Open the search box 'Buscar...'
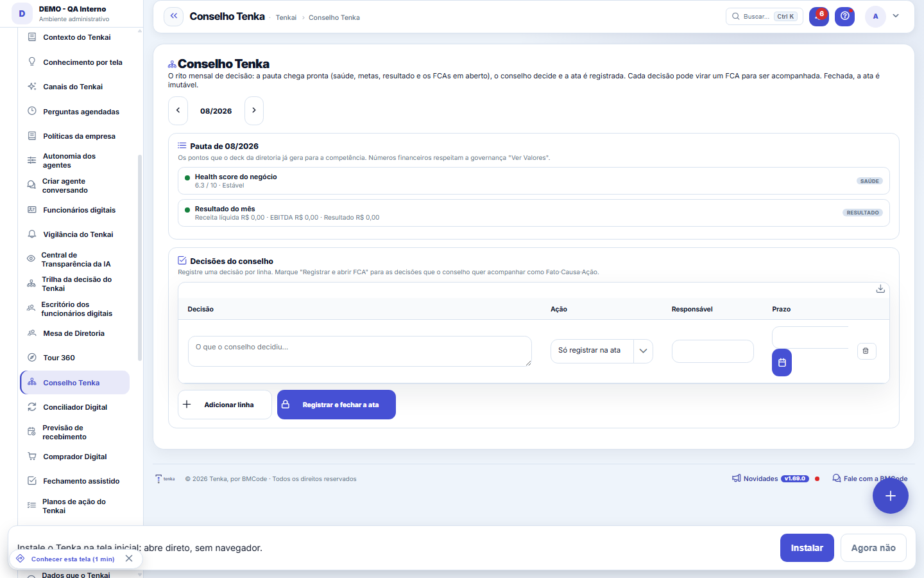 click(x=764, y=16)
